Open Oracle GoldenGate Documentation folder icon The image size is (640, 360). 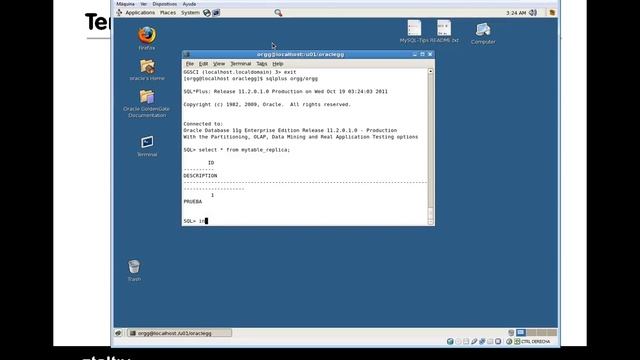pos(147,97)
